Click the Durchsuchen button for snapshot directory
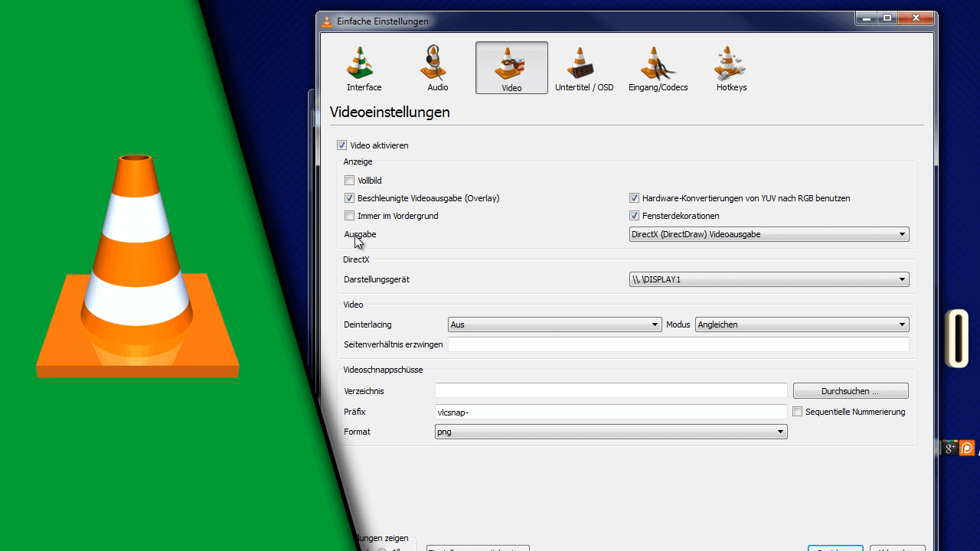This screenshot has height=551, width=980. (x=850, y=390)
